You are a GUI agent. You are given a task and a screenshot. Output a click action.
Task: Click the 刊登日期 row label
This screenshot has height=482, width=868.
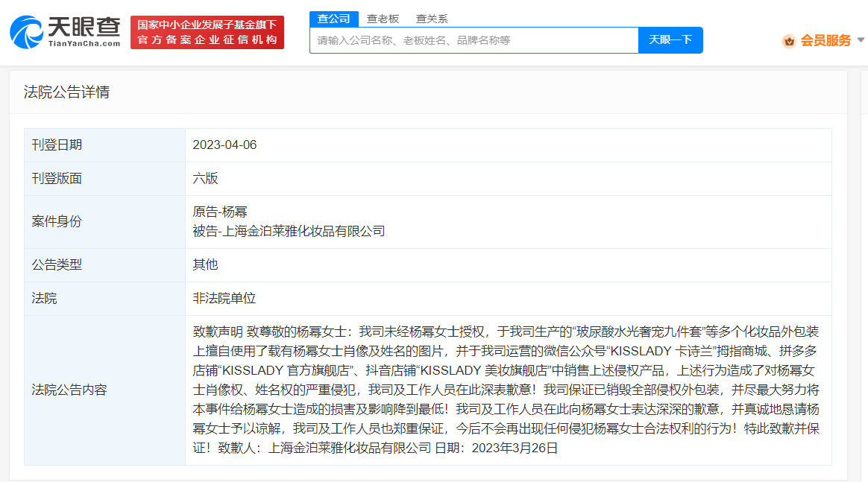[x=57, y=145]
